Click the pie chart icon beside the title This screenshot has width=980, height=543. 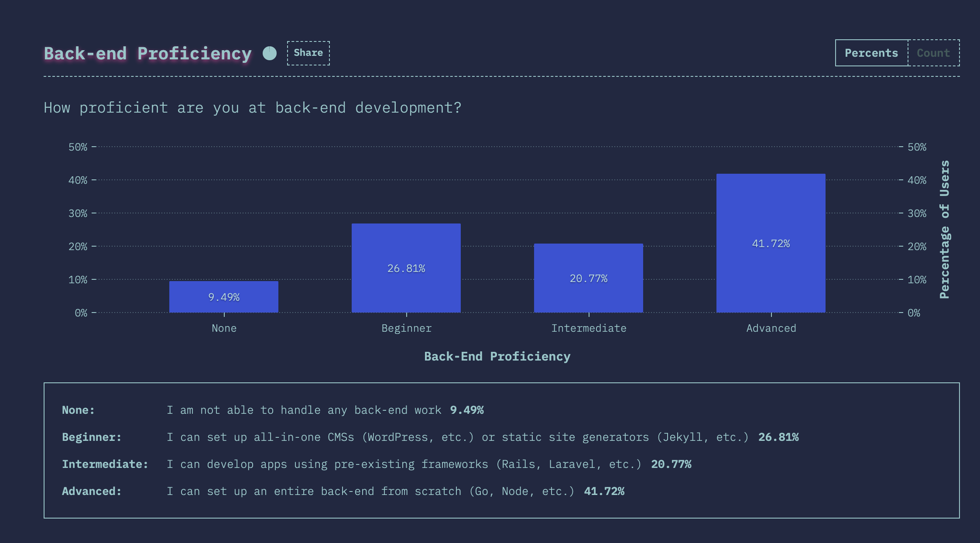point(270,53)
